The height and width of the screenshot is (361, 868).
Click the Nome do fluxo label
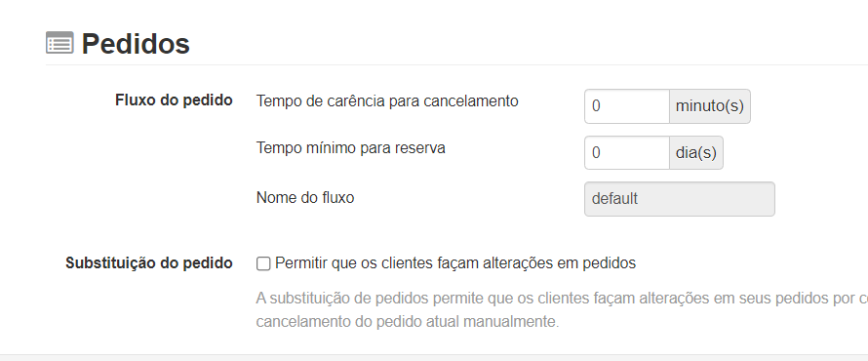pyautogui.click(x=305, y=198)
